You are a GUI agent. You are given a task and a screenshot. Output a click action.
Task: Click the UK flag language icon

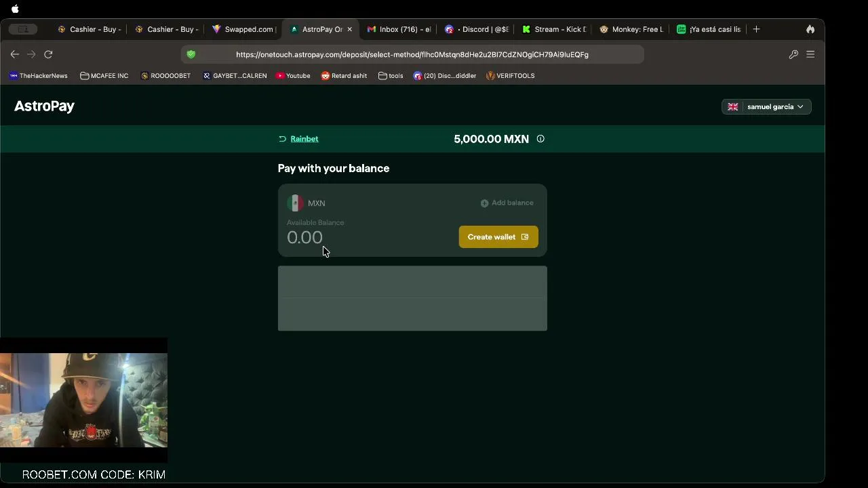click(x=732, y=106)
